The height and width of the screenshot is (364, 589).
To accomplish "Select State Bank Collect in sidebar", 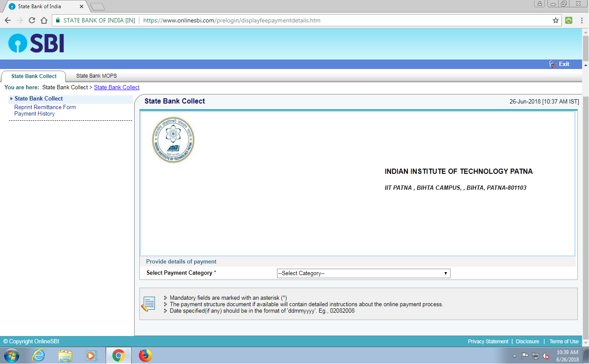I will (x=38, y=99).
